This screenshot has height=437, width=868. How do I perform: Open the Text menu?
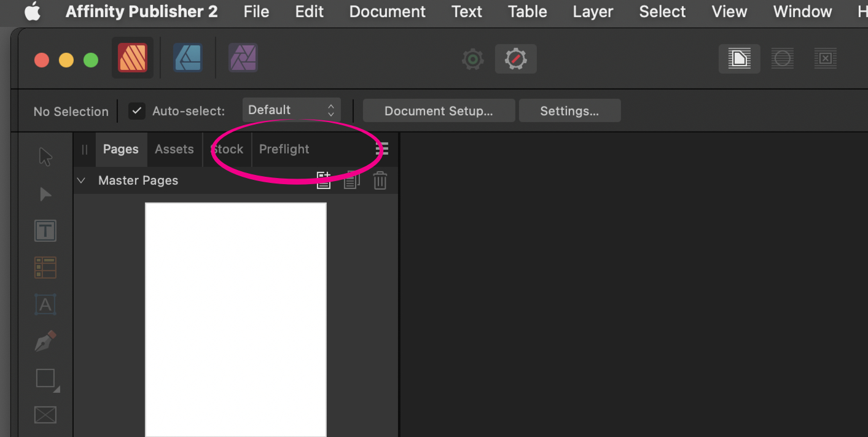pos(467,12)
